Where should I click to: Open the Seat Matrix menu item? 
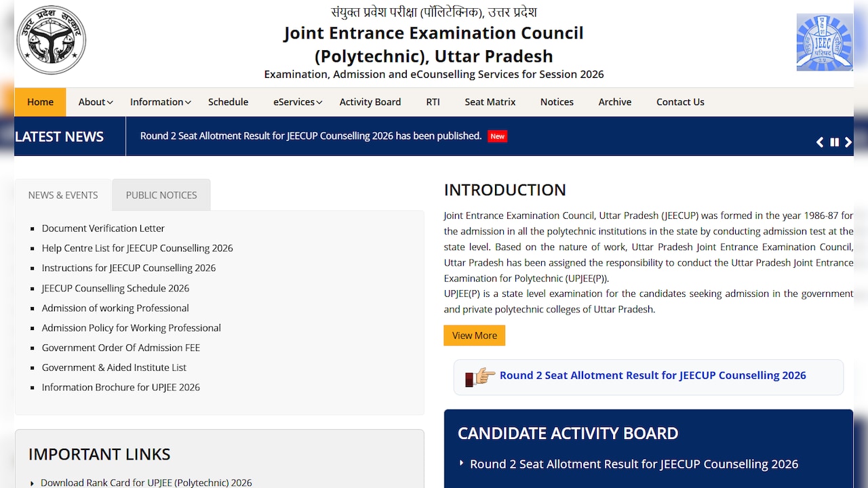pyautogui.click(x=490, y=102)
